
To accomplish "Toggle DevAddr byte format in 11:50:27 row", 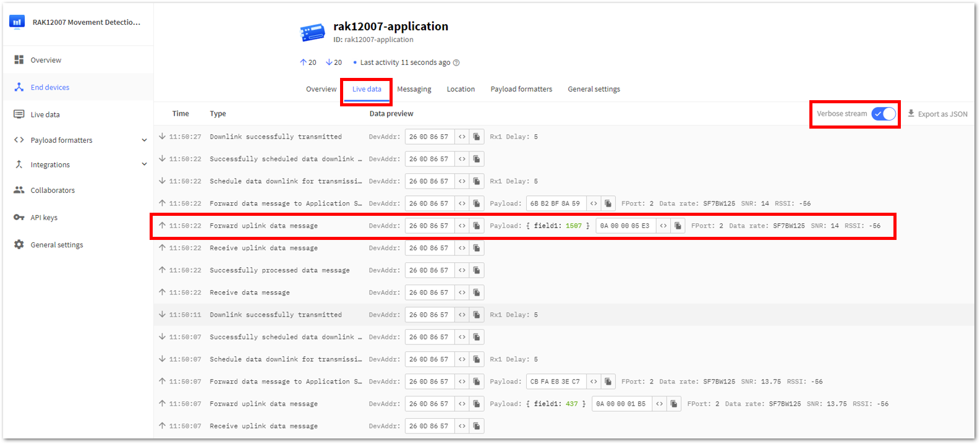I will (x=462, y=137).
